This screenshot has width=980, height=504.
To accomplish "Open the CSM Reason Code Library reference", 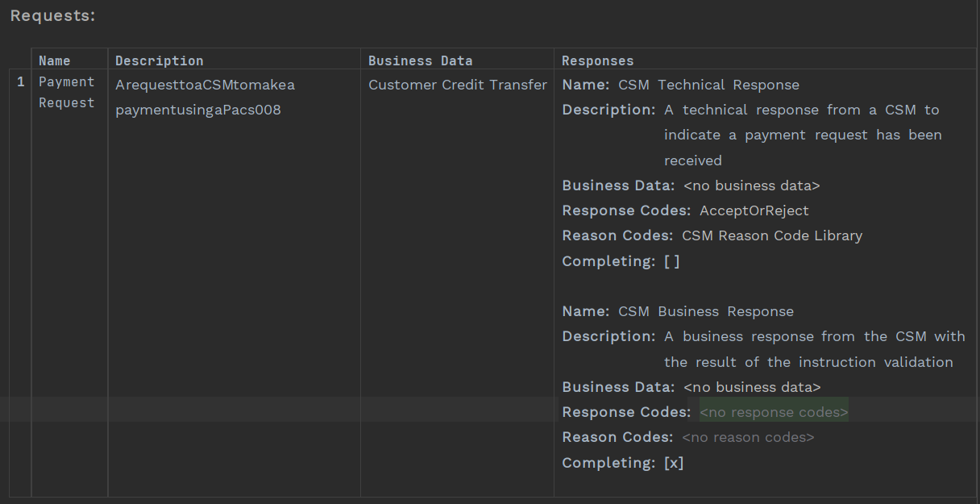I will point(771,235).
